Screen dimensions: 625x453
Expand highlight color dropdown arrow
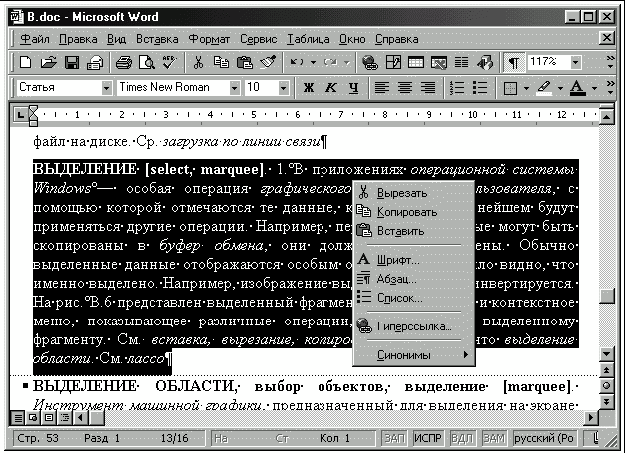coord(560,88)
